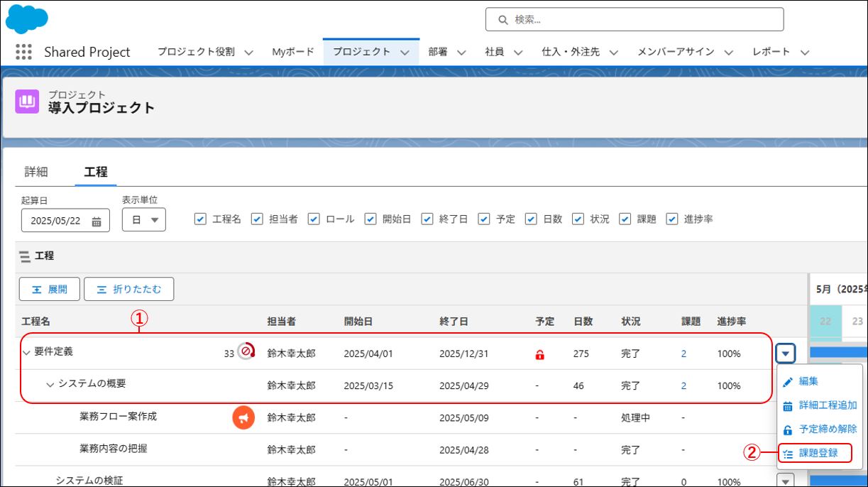Click the 工程 section hamburger icon
The image size is (868, 487).
point(26,256)
